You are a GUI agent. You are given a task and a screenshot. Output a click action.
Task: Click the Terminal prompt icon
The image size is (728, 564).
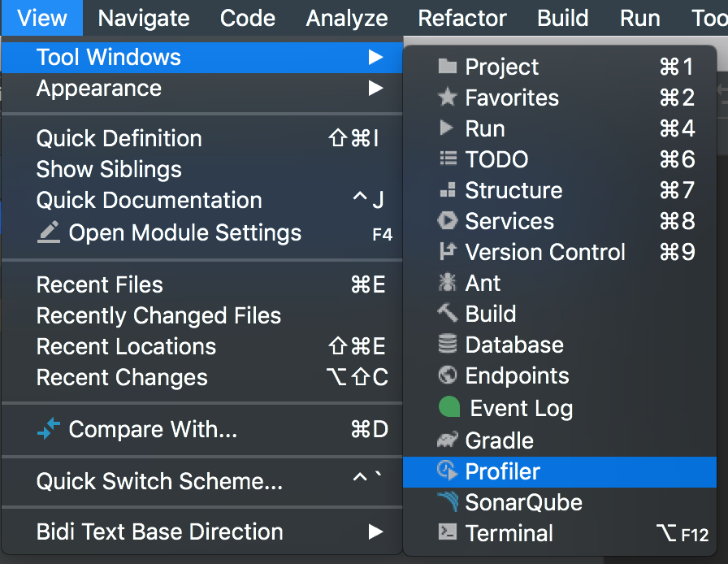[x=448, y=532]
